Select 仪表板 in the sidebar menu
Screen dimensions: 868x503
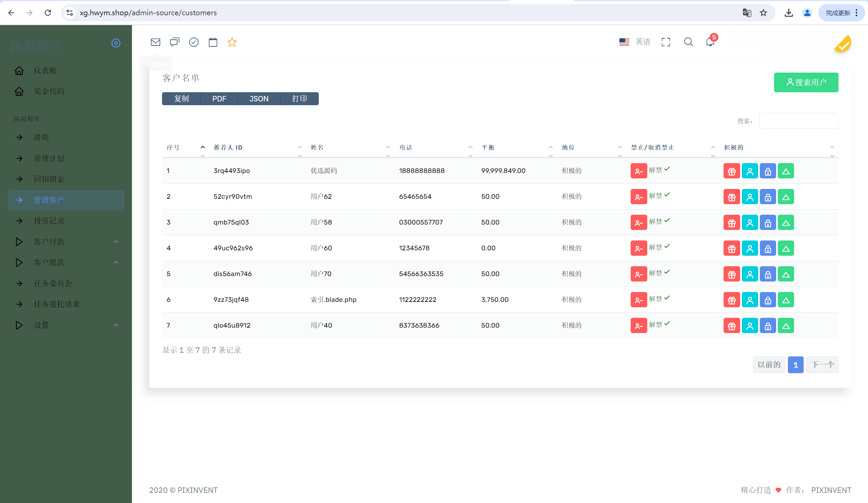[45, 70]
